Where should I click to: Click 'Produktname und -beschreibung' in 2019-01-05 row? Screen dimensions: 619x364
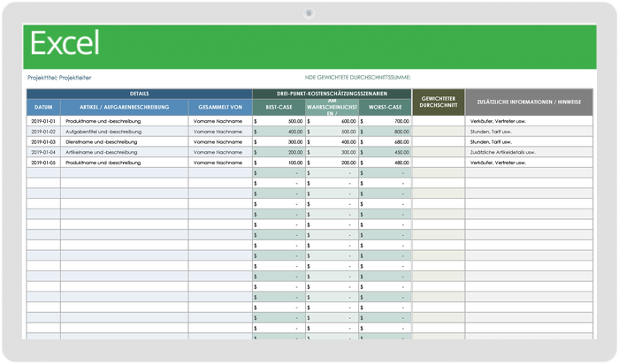pyautogui.click(x=125, y=163)
